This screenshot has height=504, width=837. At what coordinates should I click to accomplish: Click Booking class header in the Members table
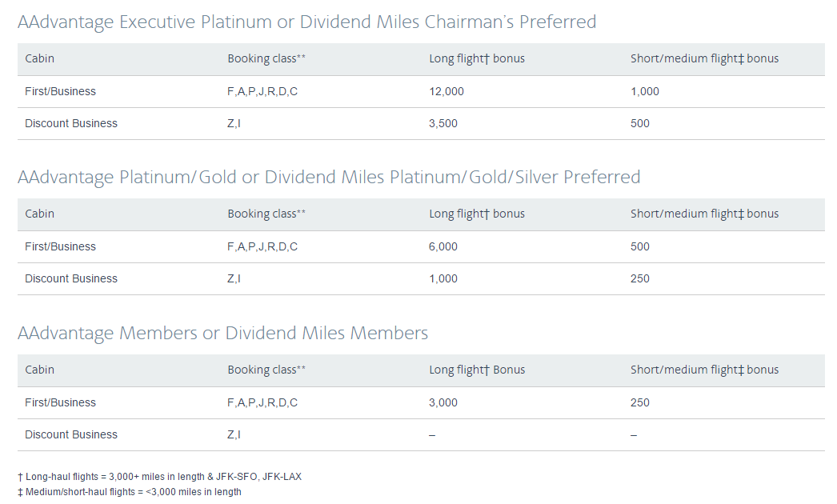266,370
